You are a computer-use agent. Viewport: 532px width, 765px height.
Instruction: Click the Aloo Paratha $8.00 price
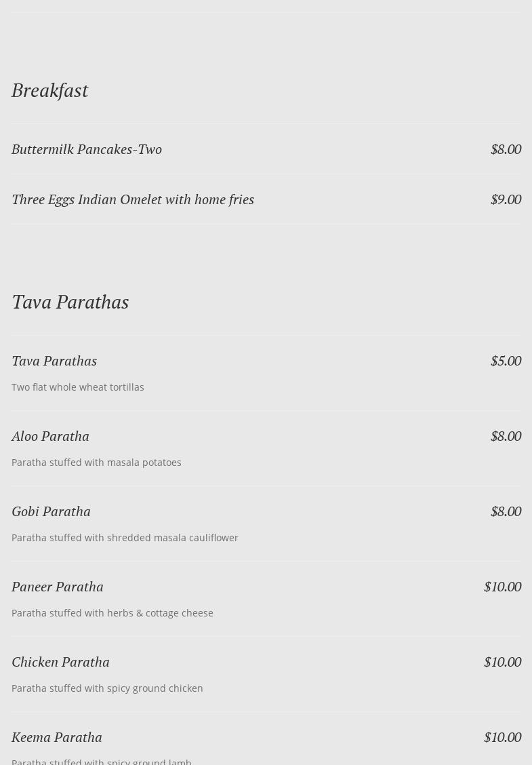click(x=506, y=436)
